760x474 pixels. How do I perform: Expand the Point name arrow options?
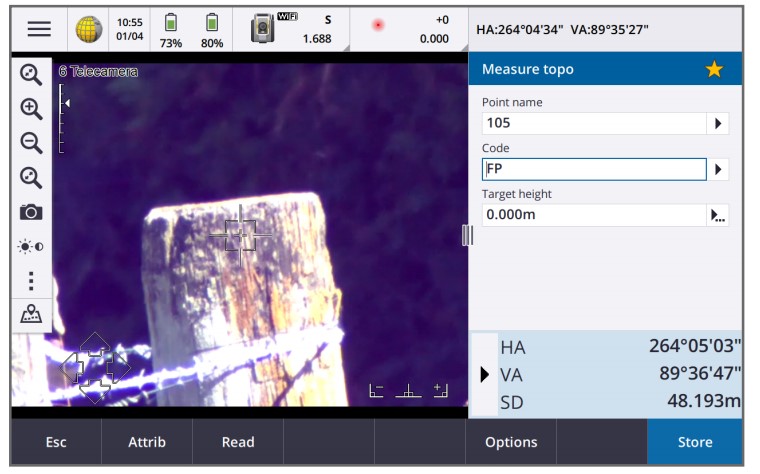(717, 123)
